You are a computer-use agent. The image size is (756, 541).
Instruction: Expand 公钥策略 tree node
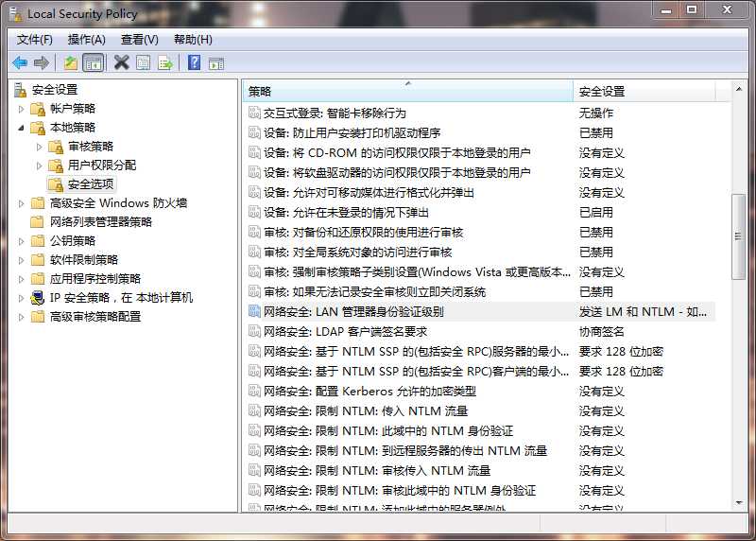click(21, 241)
